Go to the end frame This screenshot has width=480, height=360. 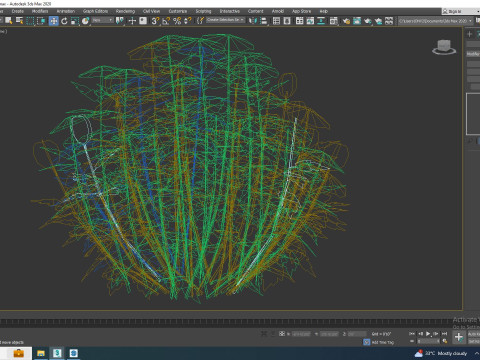444,334
